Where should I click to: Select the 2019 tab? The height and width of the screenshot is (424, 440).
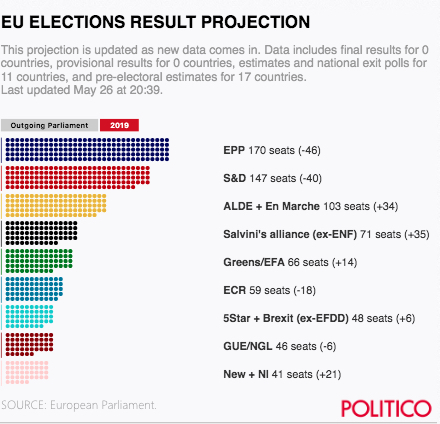point(119,125)
